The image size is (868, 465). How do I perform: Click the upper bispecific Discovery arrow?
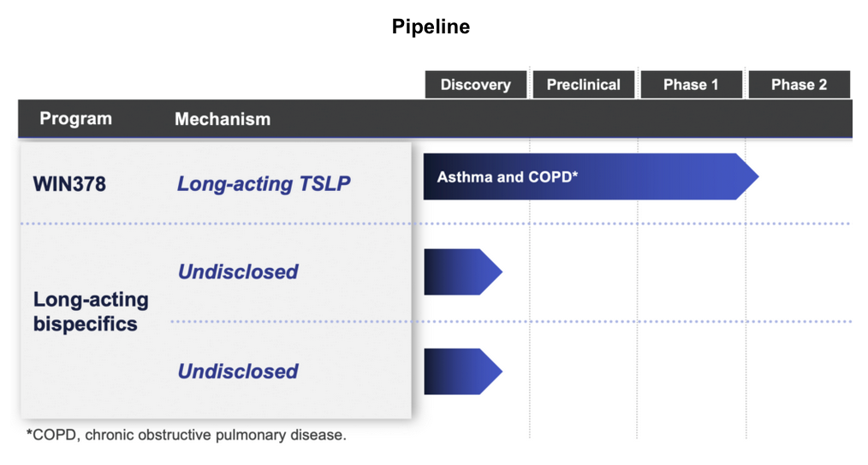tap(462, 272)
